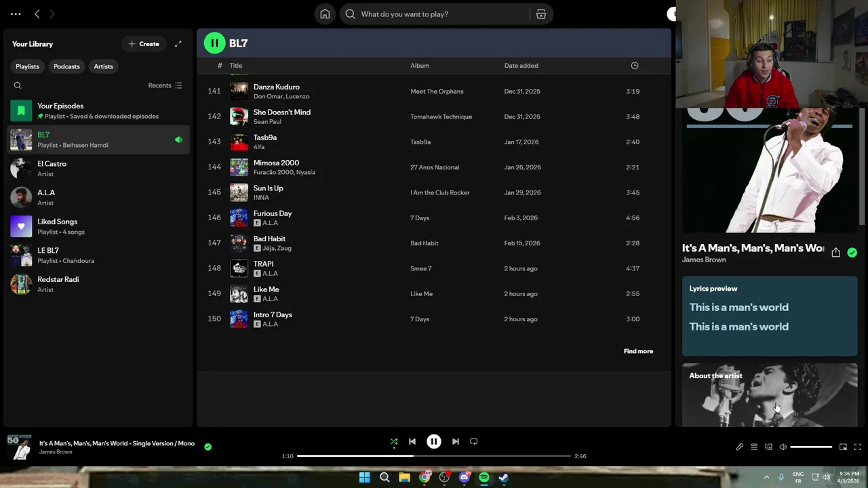The image size is (868, 488).
Task: Click the Home icon in top bar
Action: pyautogui.click(x=325, y=14)
